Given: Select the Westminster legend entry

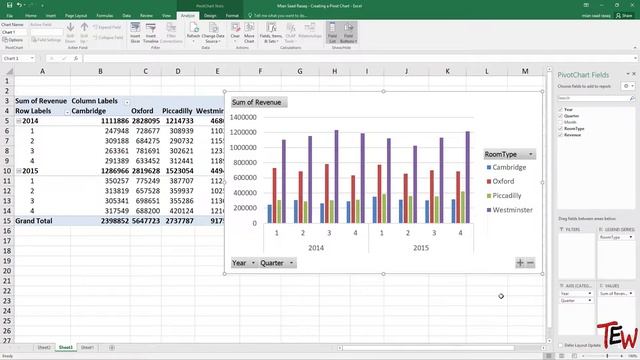Looking at the screenshot, I should pos(509,210).
